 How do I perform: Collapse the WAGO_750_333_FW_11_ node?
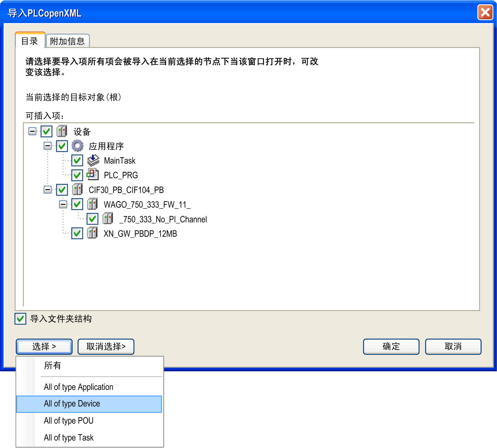[x=63, y=204]
